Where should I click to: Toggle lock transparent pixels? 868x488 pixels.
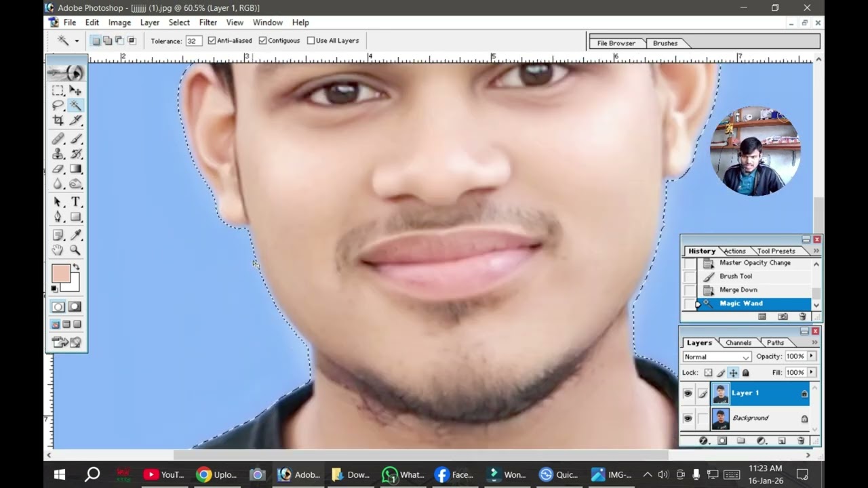click(708, 373)
